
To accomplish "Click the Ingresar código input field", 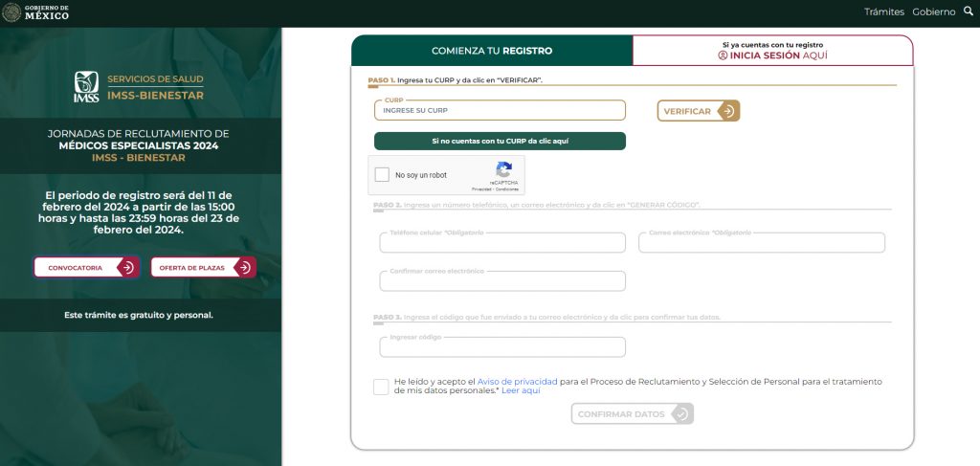I will (502, 347).
